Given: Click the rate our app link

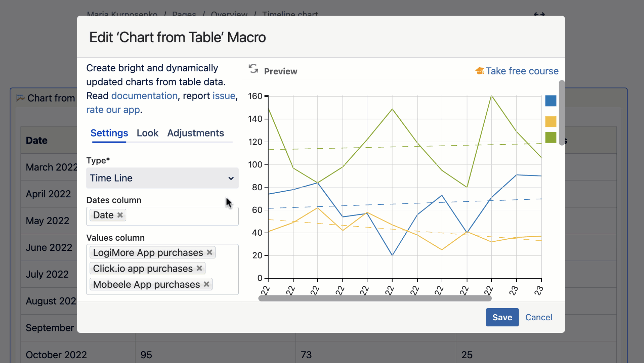Looking at the screenshot, I should click(113, 110).
